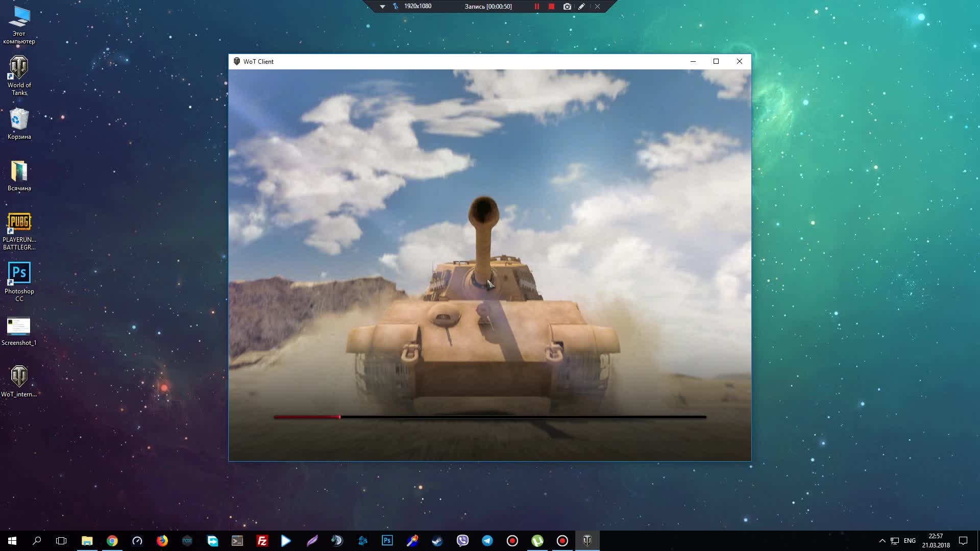Launch Steam from taskbar

coord(437,541)
